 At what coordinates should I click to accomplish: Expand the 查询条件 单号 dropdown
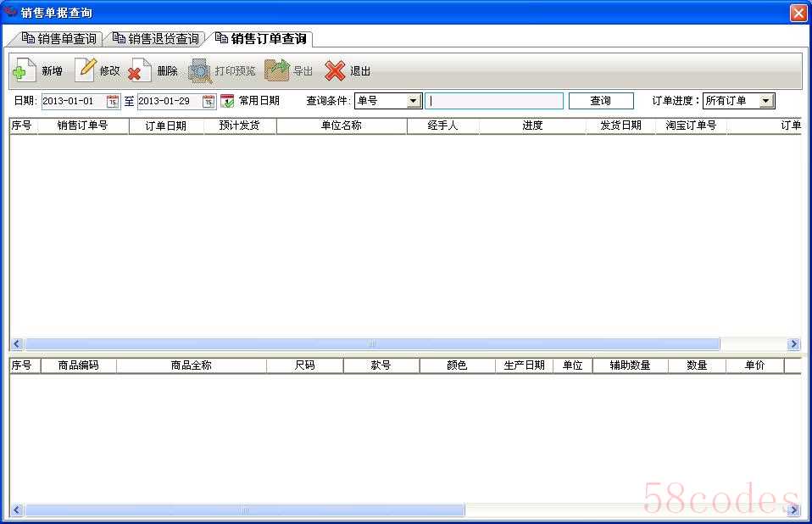[414, 101]
